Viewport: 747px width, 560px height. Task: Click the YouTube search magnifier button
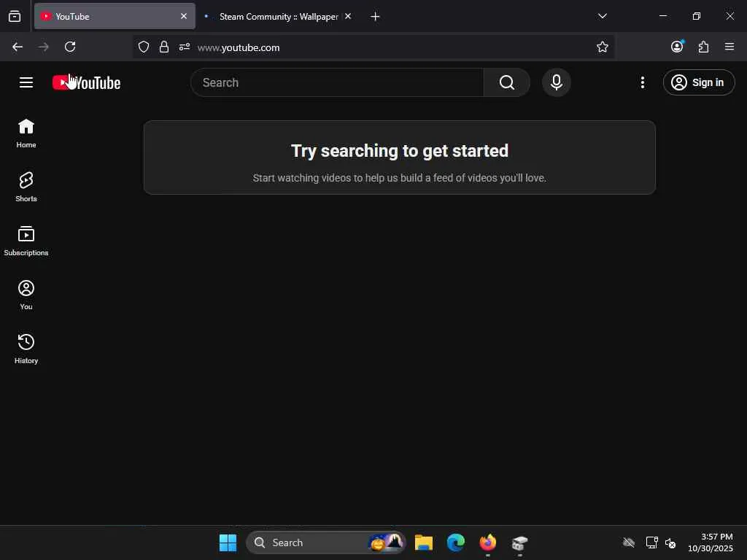coord(507,82)
